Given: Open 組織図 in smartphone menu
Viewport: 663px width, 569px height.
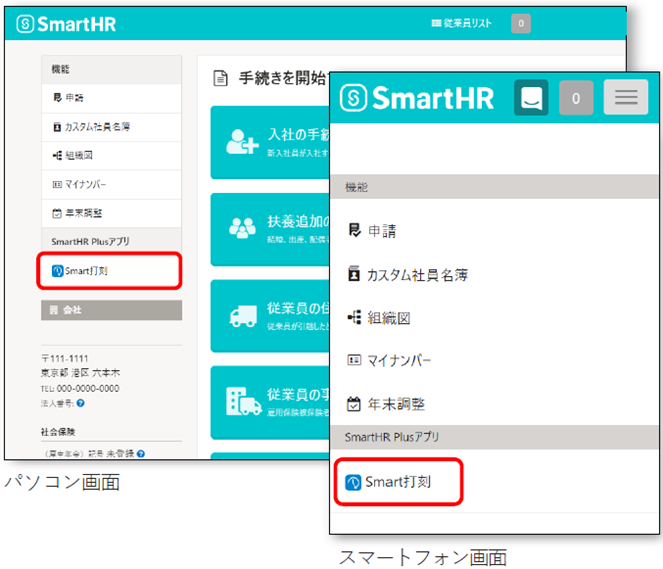Looking at the screenshot, I should pyautogui.click(x=494, y=318).
